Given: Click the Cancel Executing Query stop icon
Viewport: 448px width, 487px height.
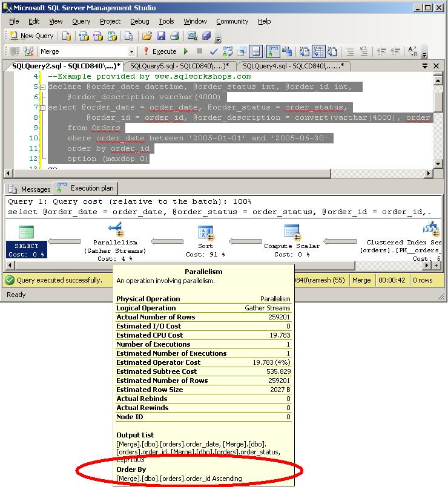Looking at the screenshot, I should coord(200,51).
